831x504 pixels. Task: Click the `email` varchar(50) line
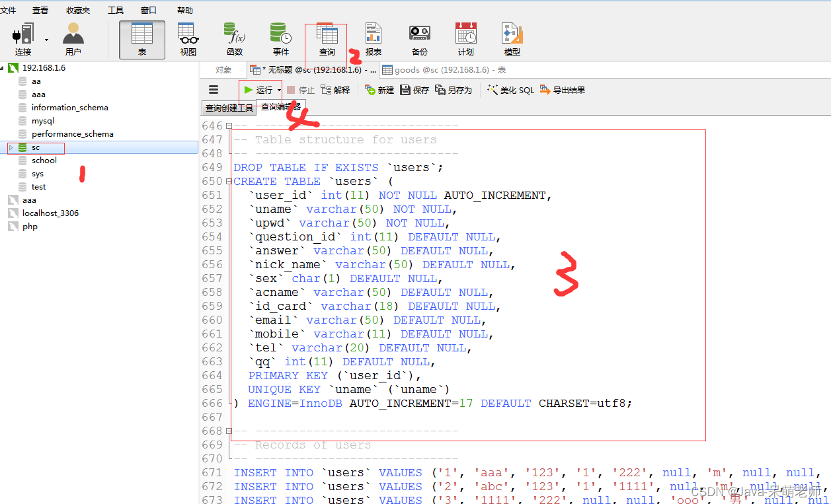[368, 320]
